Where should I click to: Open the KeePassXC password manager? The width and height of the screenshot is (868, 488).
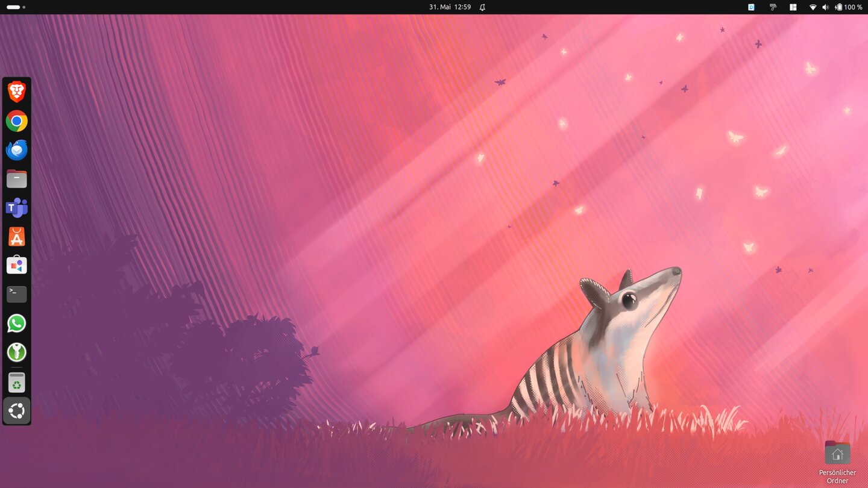(17, 352)
